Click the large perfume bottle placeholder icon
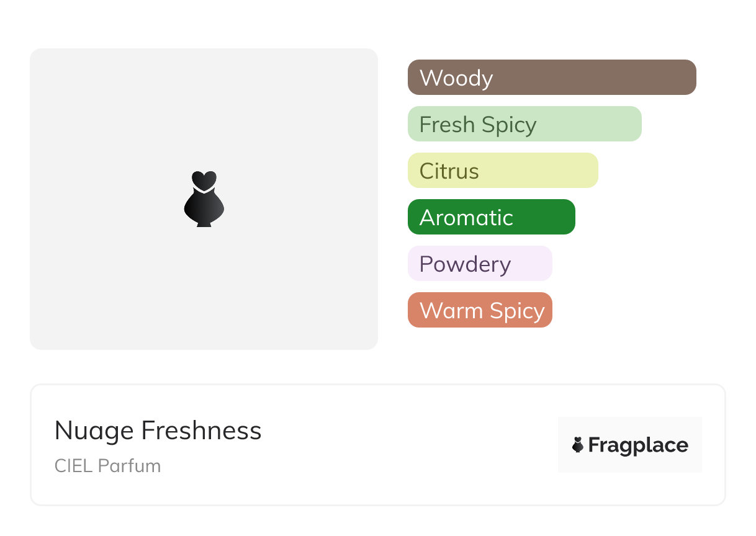The image size is (756, 536). [204, 200]
